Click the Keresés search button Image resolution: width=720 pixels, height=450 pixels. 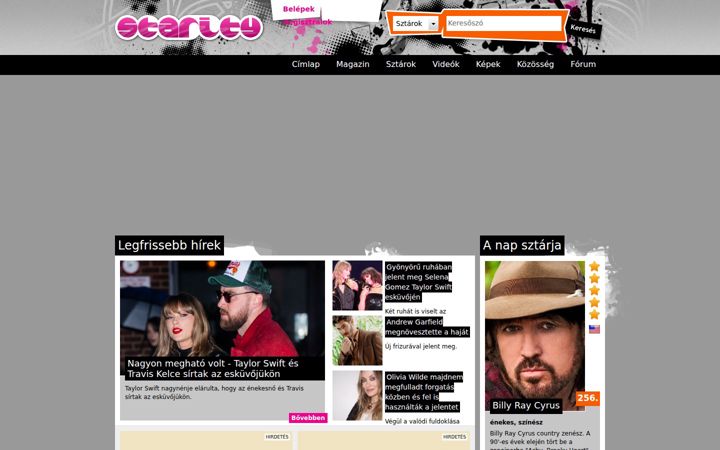click(x=583, y=29)
